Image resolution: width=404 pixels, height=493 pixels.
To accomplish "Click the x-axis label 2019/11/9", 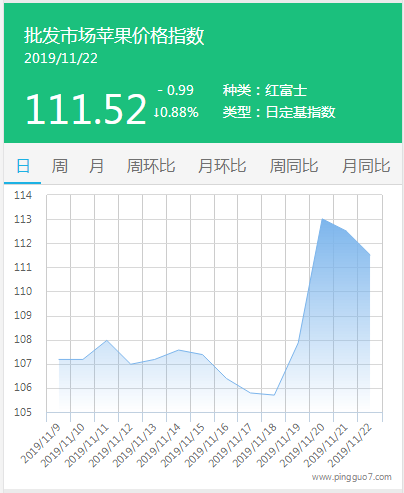I will pos(41,444).
